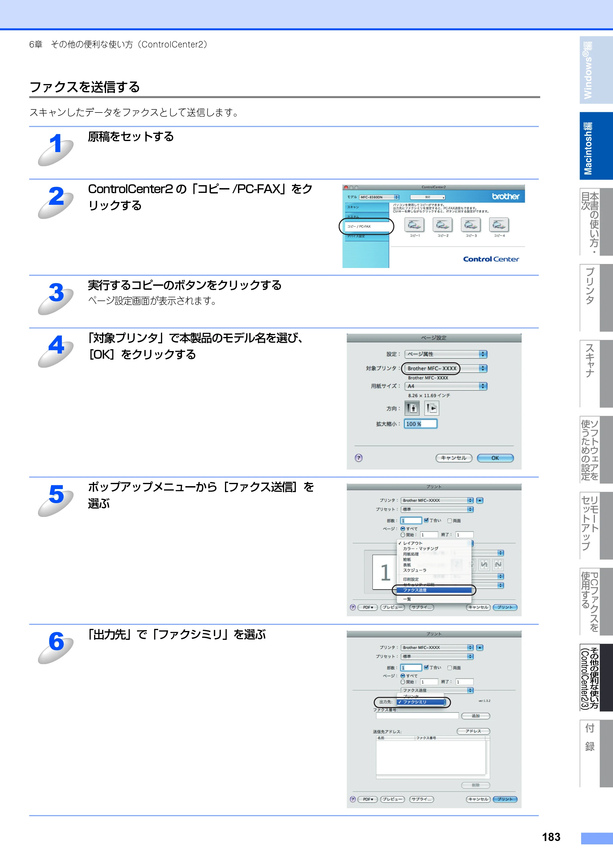Click the scale field showing 100 %
Image resolution: width=613 pixels, height=868 pixels.
coord(421,424)
